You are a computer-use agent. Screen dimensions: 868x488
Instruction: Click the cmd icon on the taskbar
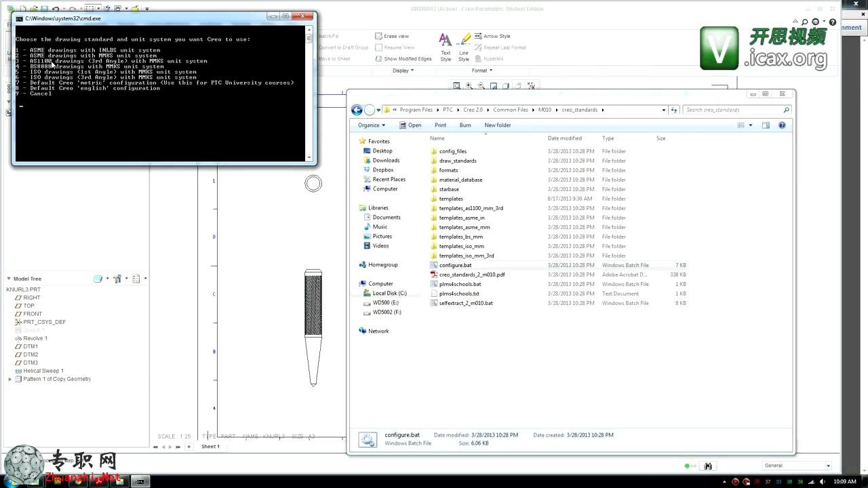click(140, 481)
